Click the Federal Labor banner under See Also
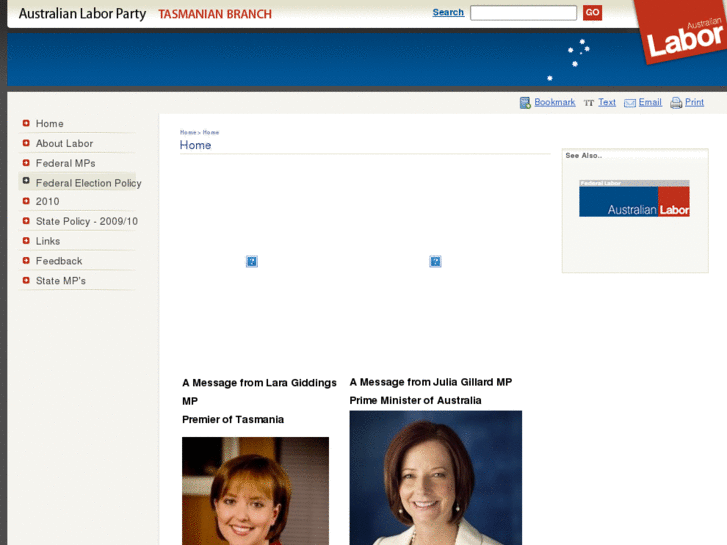This screenshot has width=727, height=545. [634, 199]
